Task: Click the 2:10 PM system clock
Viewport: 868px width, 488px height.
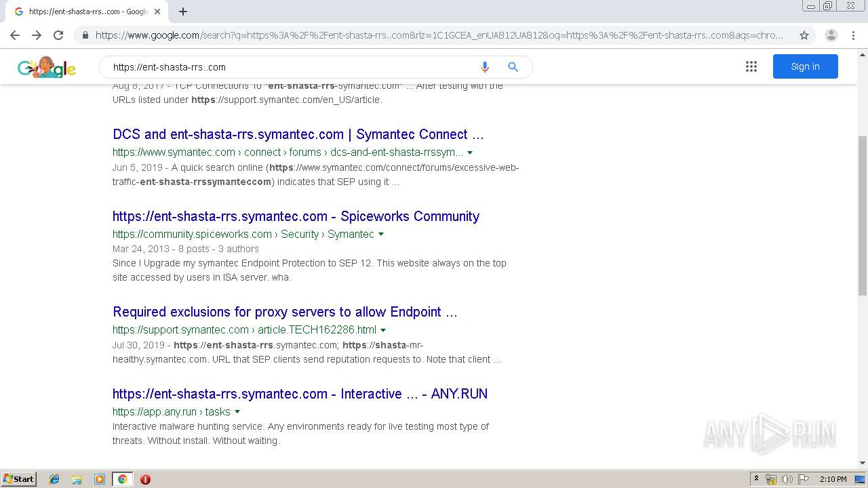Action: (833, 479)
